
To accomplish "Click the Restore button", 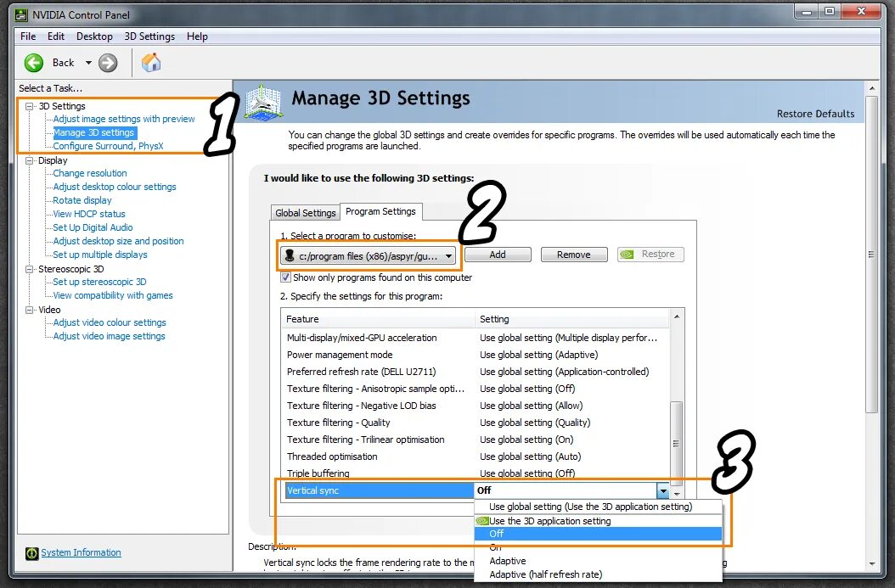I will (x=650, y=255).
